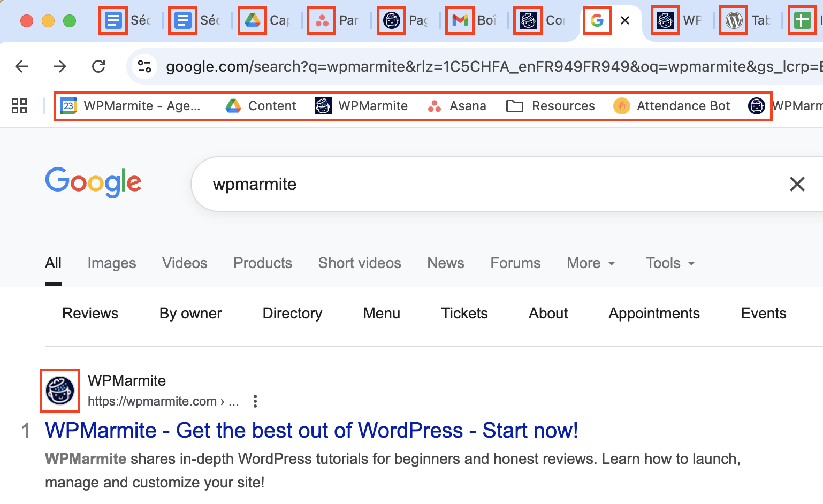
Task: Open the three-dot menu beside wpmarmite.com result
Action: point(255,401)
